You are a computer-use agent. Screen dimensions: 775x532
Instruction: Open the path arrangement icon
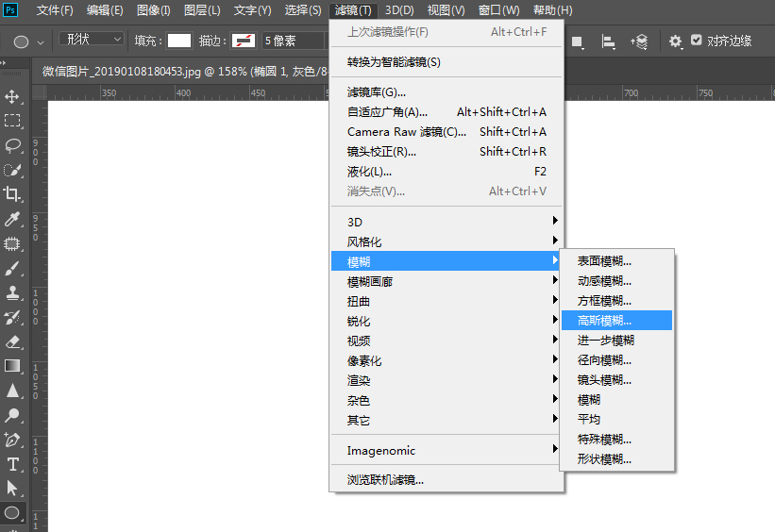point(639,42)
